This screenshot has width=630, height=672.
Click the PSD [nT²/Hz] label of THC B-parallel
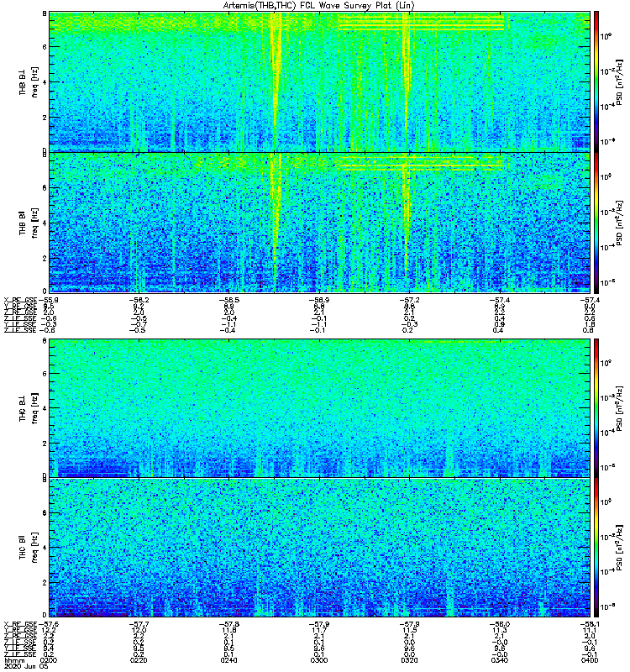(619, 548)
